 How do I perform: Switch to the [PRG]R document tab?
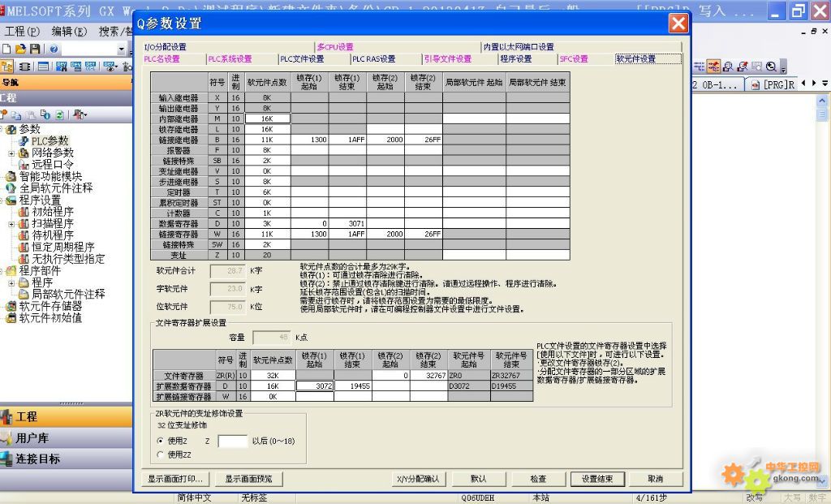click(x=773, y=84)
